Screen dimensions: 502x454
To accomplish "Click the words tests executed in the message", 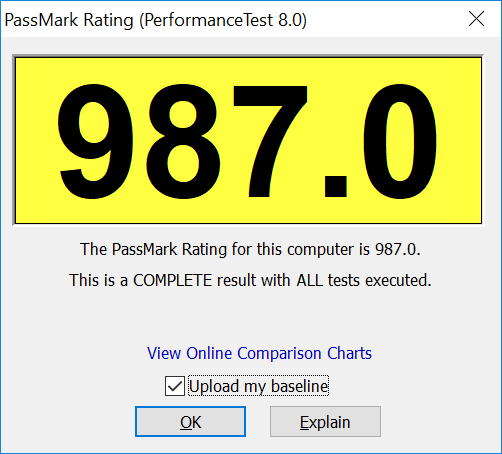I will pyautogui.click(x=379, y=280).
